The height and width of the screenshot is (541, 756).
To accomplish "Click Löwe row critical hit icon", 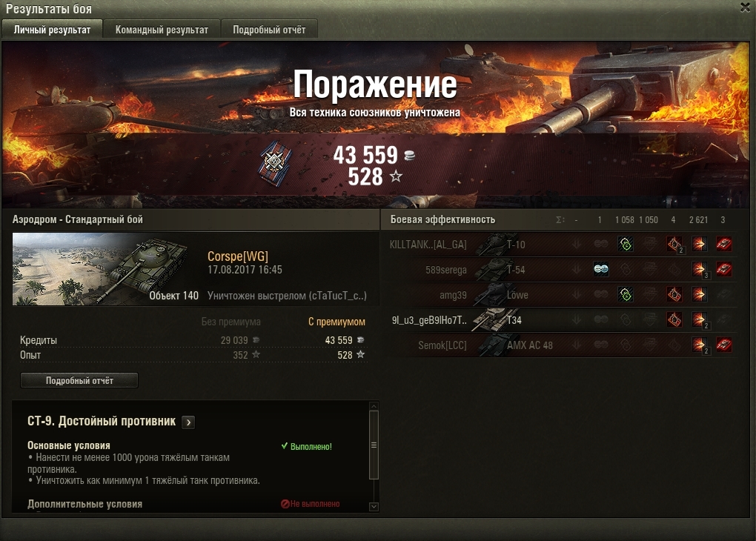I will (674, 295).
